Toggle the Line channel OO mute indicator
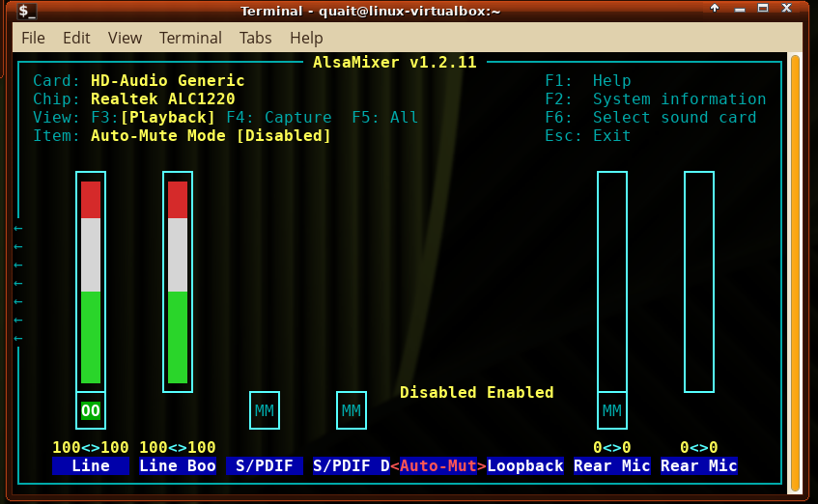This screenshot has height=504, width=818. coord(91,410)
